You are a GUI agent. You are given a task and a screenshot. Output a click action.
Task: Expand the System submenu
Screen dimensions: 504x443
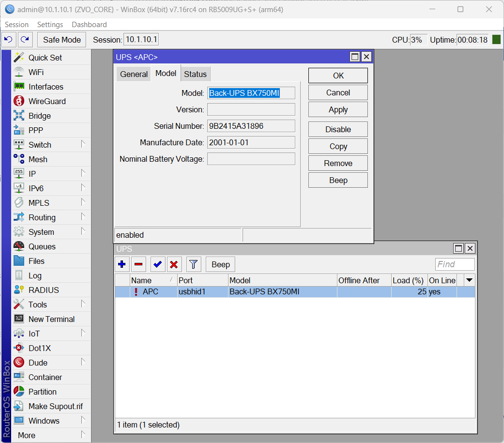83,231
